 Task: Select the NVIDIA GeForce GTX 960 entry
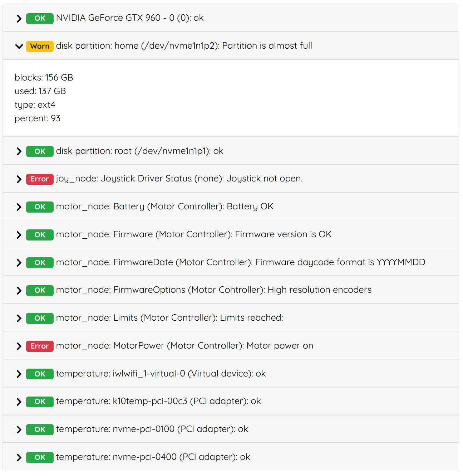click(129, 18)
